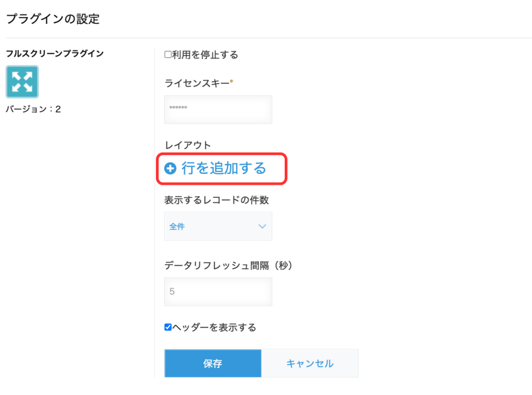This screenshot has width=532, height=395.
Task: Uncheck the ヘッダーを表示する checkbox
Action: (168, 327)
